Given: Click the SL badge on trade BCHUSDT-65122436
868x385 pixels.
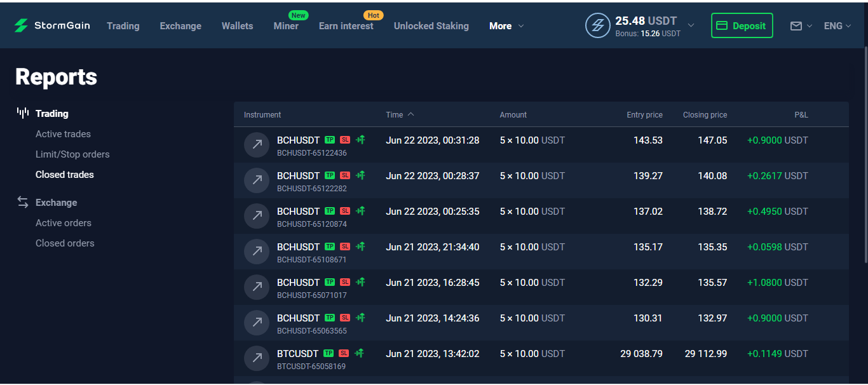Looking at the screenshot, I should click(x=345, y=140).
